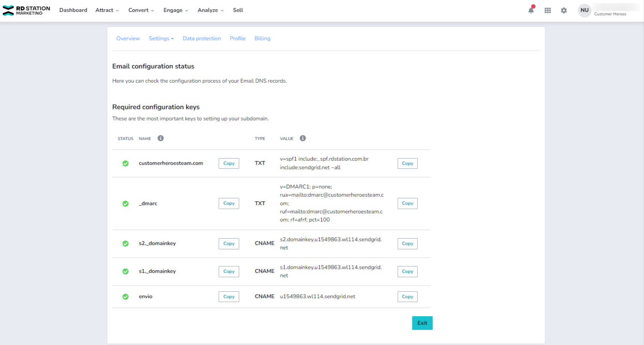Click the Customer Heroes account label
The image size is (644, 345).
pyautogui.click(x=610, y=14)
